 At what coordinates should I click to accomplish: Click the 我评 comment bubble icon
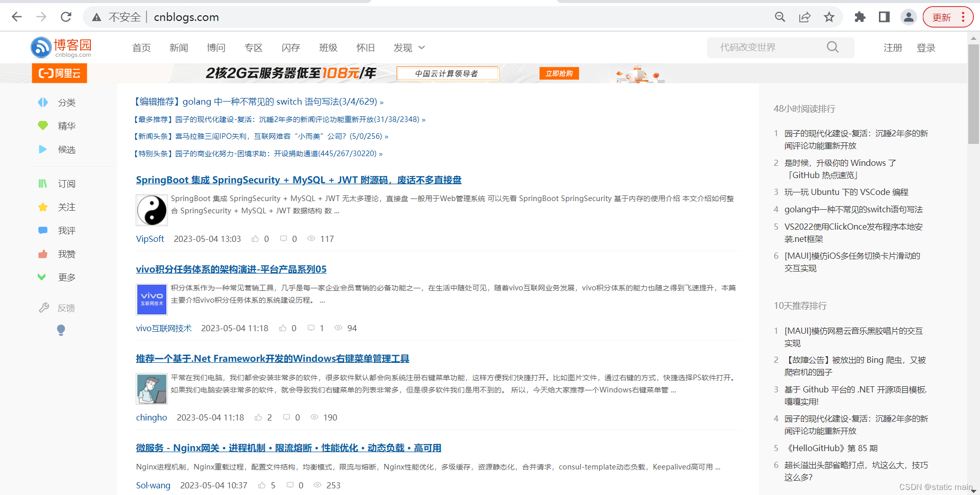point(43,231)
